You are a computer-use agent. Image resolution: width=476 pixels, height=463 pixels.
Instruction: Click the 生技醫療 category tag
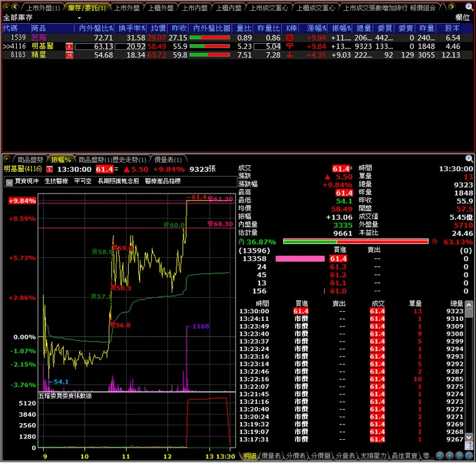(57, 181)
